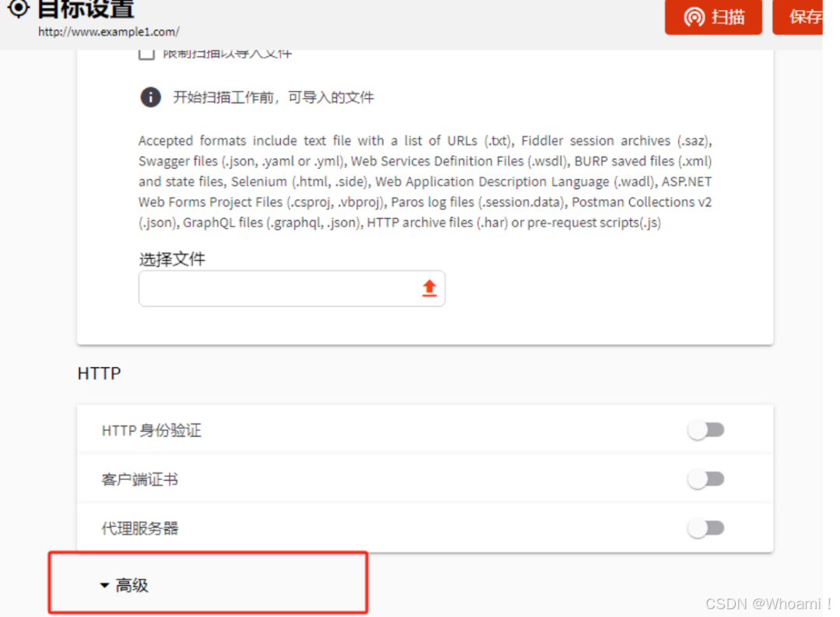Click the scan radar icon

[695, 17]
